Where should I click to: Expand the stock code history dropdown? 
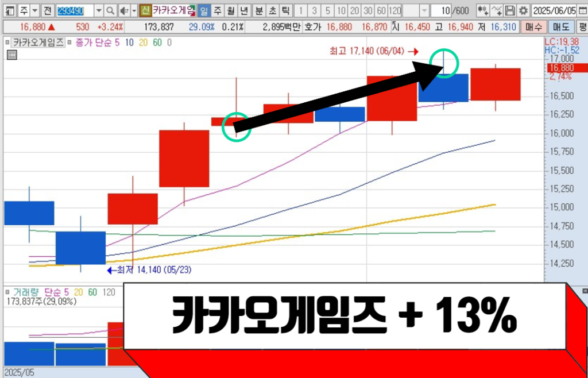(99, 11)
